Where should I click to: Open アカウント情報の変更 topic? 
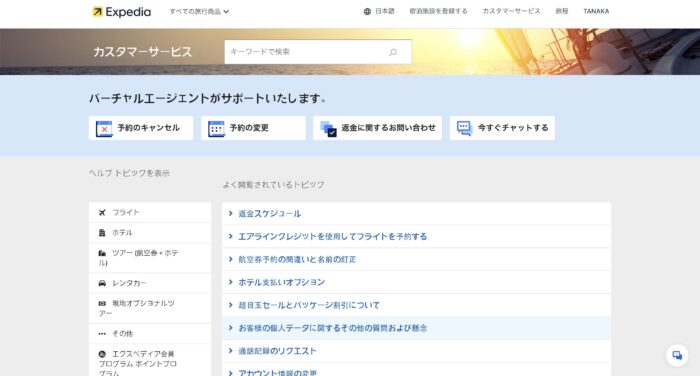[x=417, y=370]
